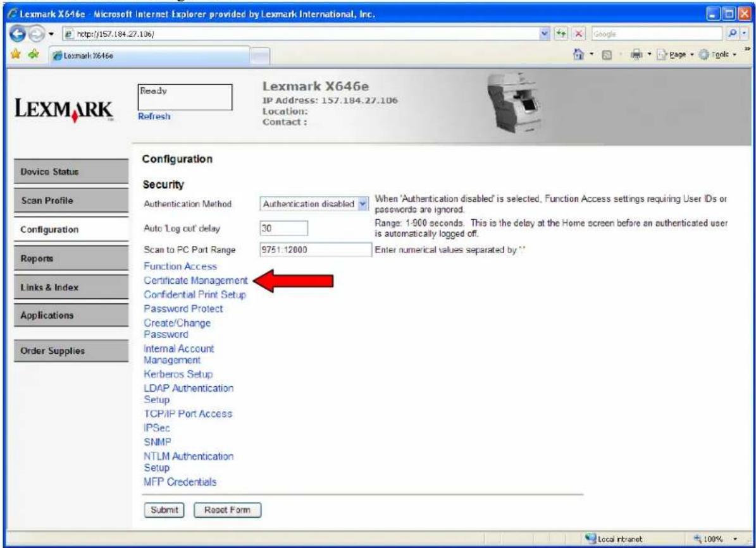
Task: Open the Authentication Method dropdown
Action: click(314, 204)
